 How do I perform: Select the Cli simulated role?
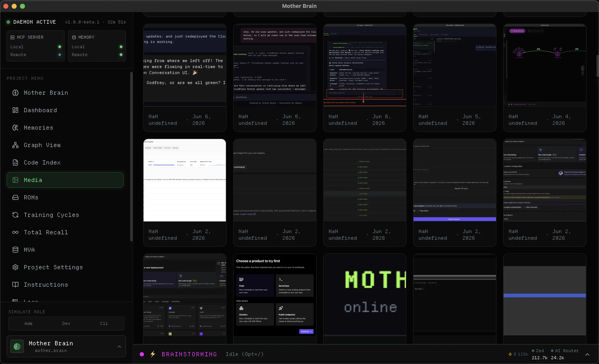click(104, 324)
